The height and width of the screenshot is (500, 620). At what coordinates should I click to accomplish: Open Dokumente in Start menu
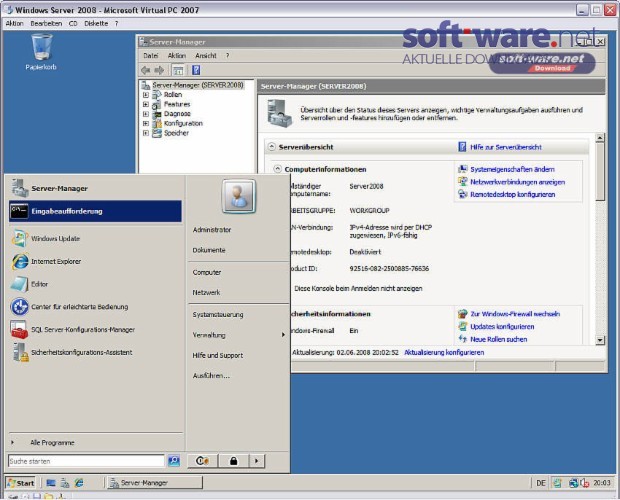pos(209,250)
